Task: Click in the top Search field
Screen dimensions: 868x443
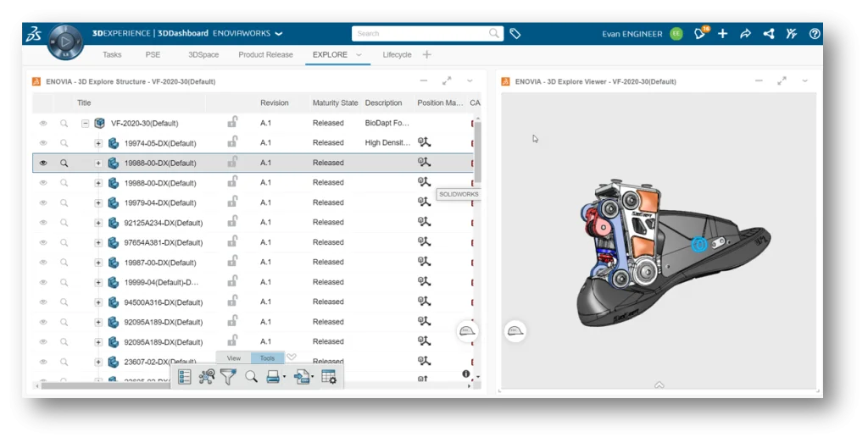Action: tap(420, 34)
